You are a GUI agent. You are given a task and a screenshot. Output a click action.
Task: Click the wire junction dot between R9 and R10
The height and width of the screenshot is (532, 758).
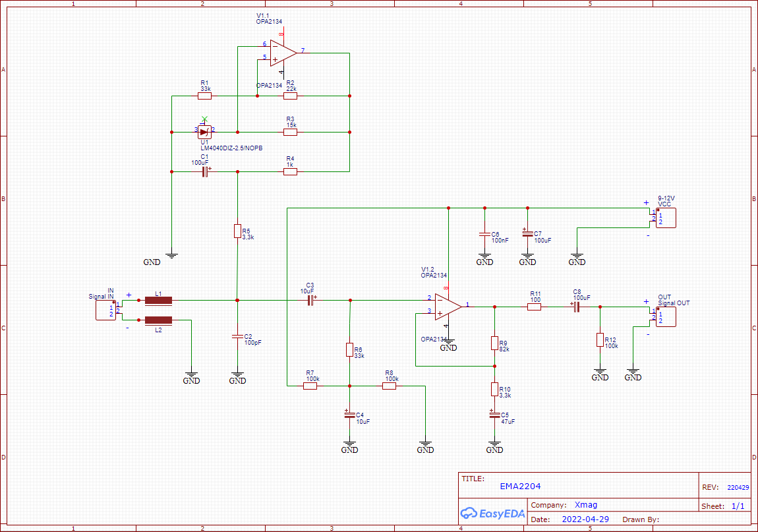tap(494, 366)
